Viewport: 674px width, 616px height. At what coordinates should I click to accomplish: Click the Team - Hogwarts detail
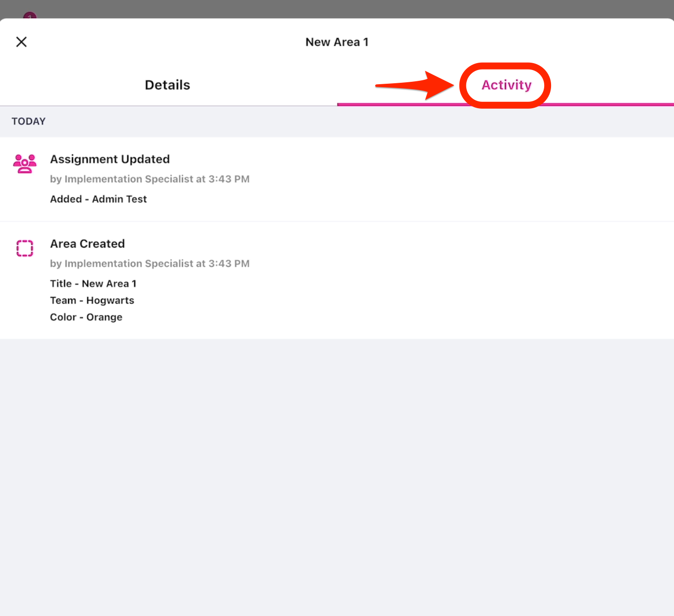pyautogui.click(x=92, y=301)
